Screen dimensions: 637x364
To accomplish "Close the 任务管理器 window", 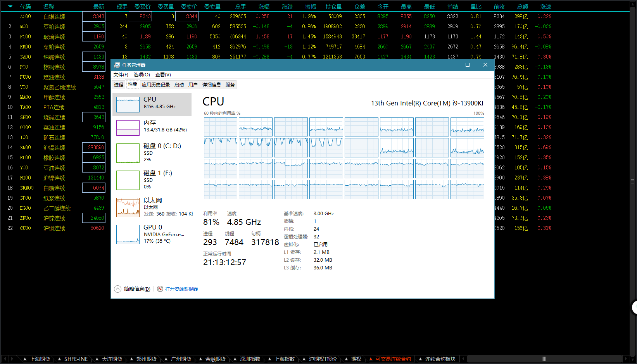I will pyautogui.click(x=485, y=65).
